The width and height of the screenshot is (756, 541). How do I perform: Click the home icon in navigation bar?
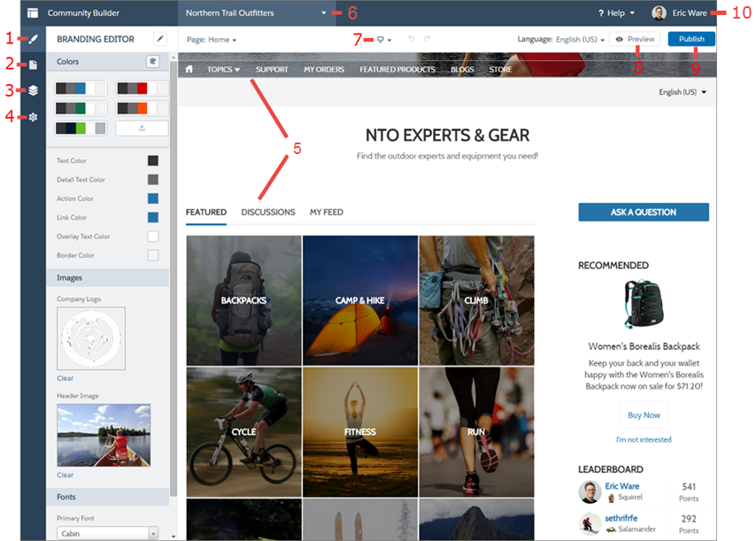pyautogui.click(x=189, y=69)
